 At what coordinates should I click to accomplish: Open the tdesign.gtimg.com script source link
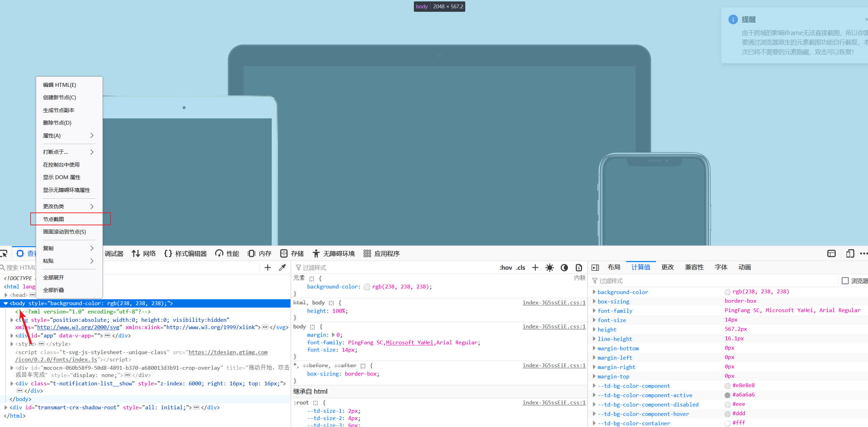click(141, 356)
